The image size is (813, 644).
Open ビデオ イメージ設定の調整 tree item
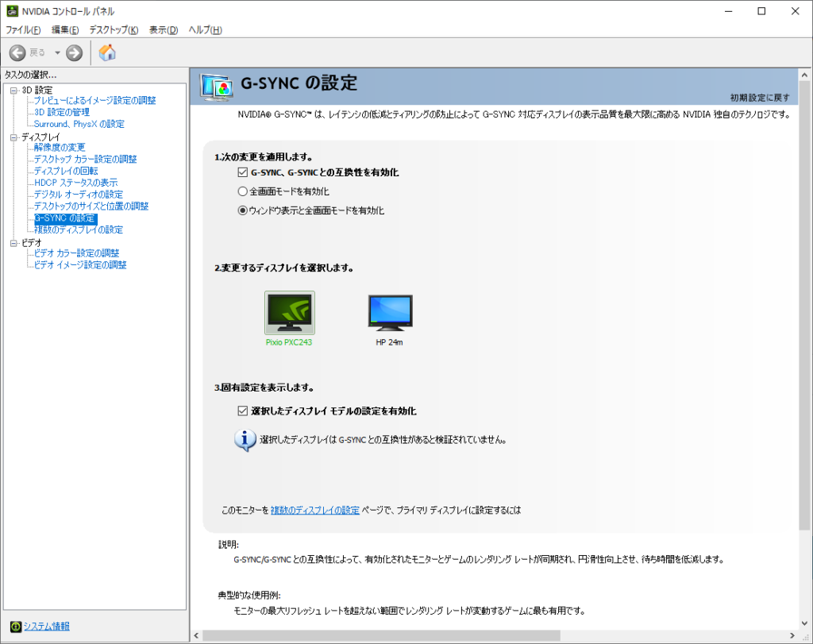click(80, 265)
